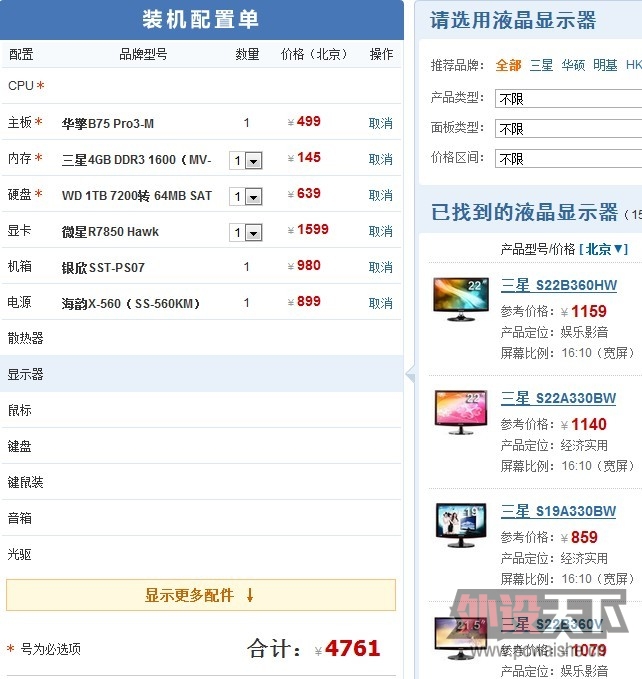Viewport: 642px width, 679px height.
Task: Click the 海韵X-560 product name
Action: [x=131, y=304]
